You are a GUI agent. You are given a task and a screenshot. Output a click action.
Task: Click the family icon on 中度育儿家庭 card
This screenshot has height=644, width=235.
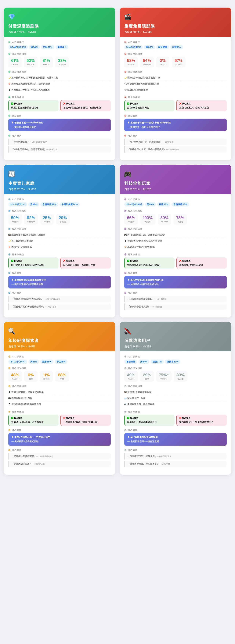coord(12,174)
